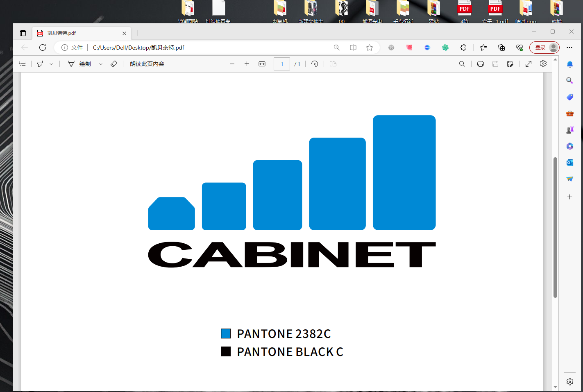The height and width of the screenshot is (392, 583).
Task: Click scrollbar down arrow
Action: point(556,387)
